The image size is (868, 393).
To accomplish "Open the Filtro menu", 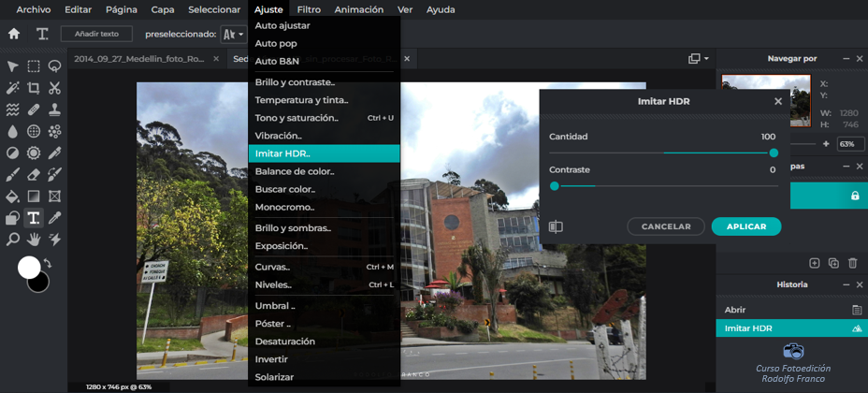I will (309, 9).
